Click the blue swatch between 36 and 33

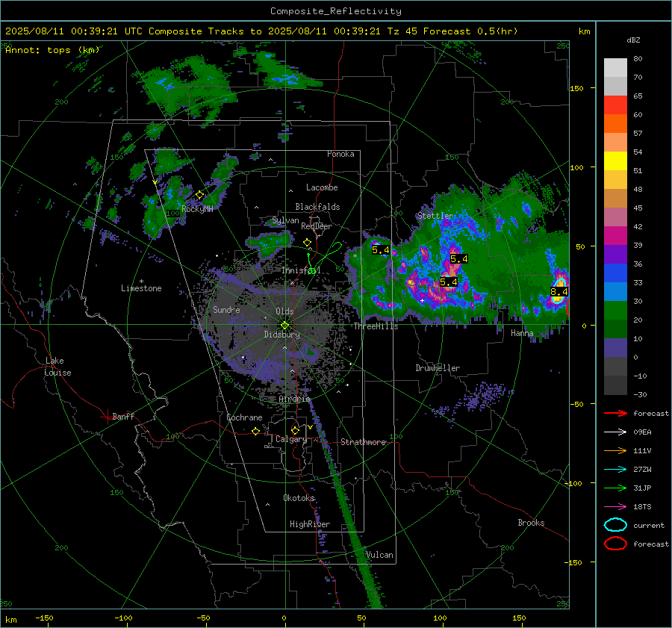coord(615,273)
